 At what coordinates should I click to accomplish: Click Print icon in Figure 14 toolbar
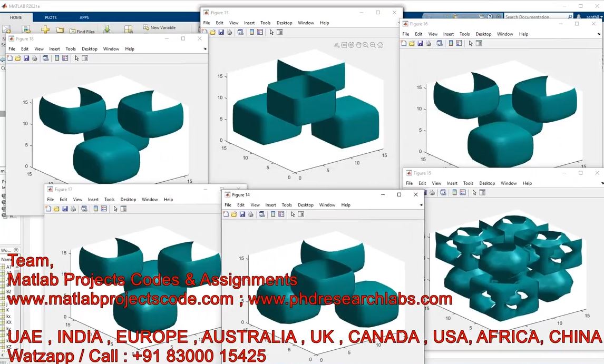point(250,214)
